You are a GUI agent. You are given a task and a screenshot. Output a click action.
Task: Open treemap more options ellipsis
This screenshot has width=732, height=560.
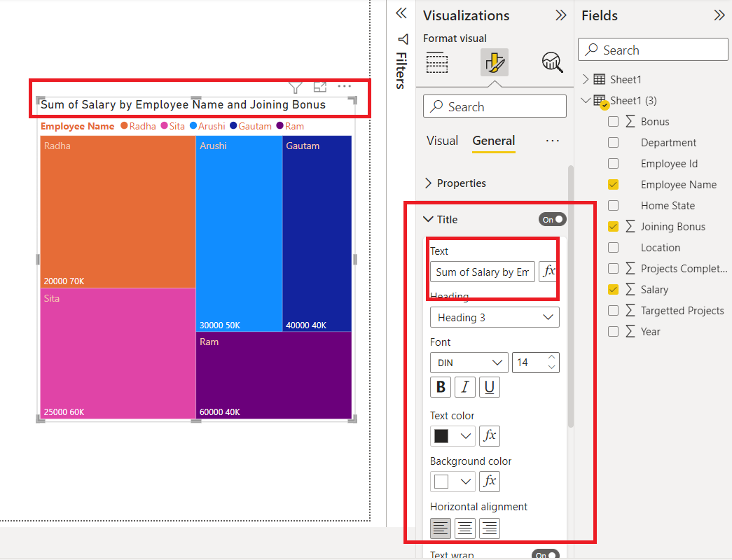click(344, 86)
